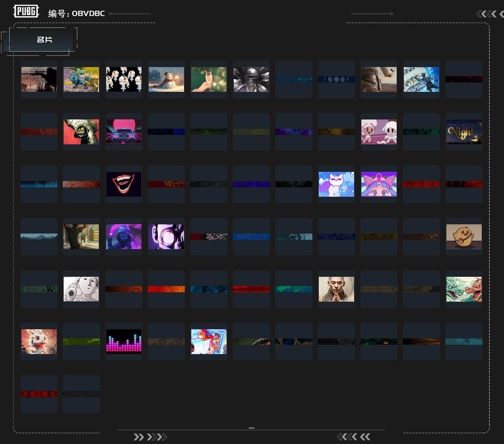The image size is (504, 444).
Task: Pick the beach cartoon with red plane nameplate
Action: click(209, 341)
